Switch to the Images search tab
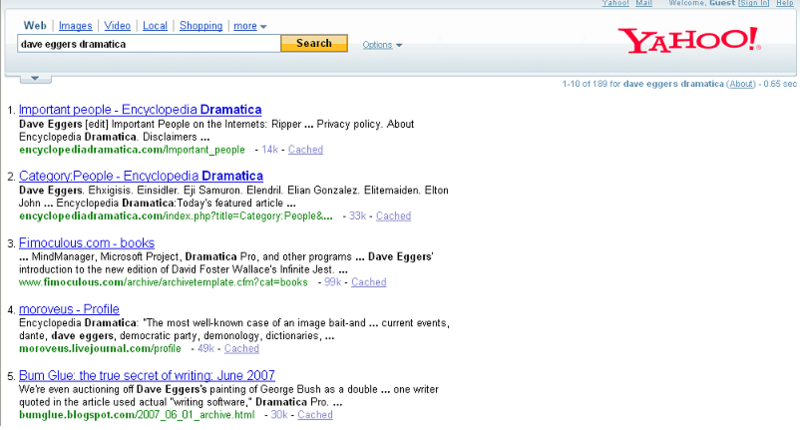800x430 pixels. [x=74, y=26]
